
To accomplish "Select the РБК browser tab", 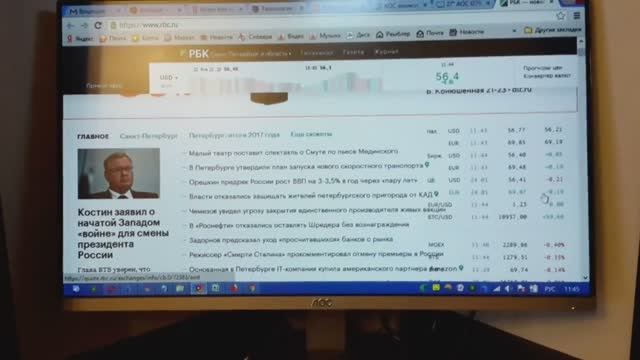I will (527, 3).
